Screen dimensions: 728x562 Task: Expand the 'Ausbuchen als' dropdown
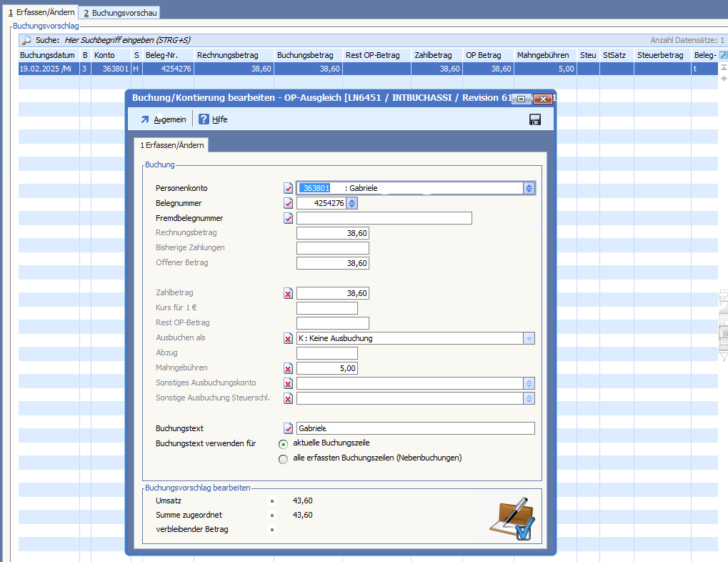click(529, 338)
